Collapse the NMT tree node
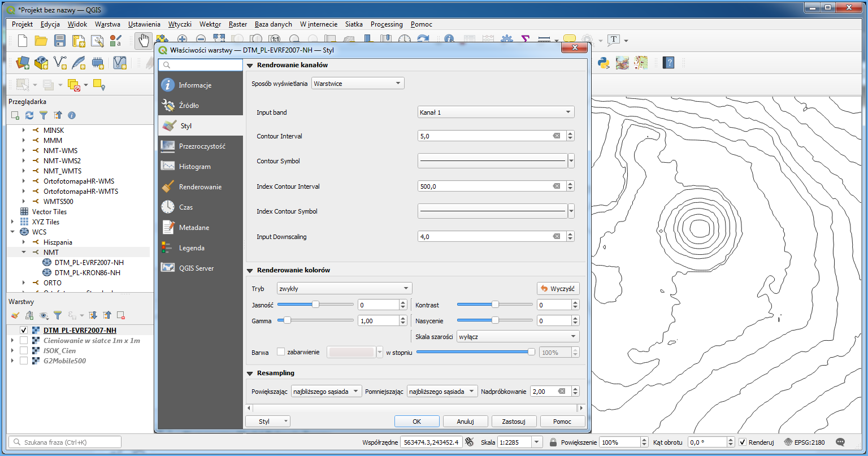The height and width of the screenshot is (456, 868). pyautogui.click(x=24, y=253)
